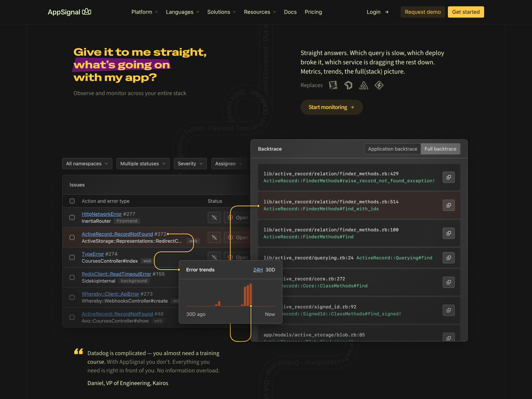Viewport: 532px width, 399px height.
Task: Switch to Full backtrace tab
Action: point(441,149)
